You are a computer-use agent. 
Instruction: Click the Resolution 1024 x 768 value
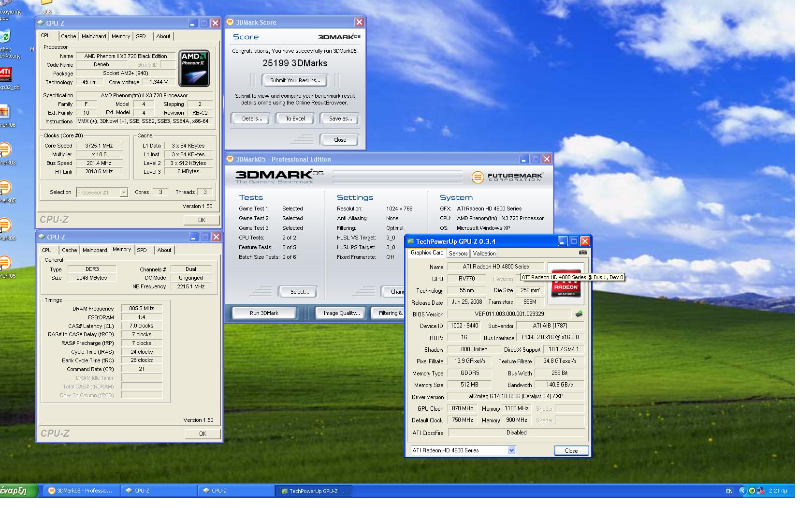[399, 209]
